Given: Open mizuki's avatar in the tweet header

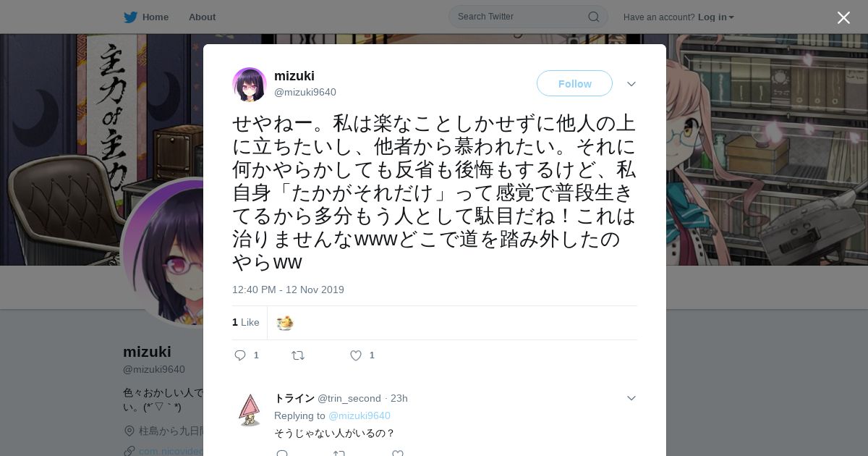Looking at the screenshot, I should 250,85.
